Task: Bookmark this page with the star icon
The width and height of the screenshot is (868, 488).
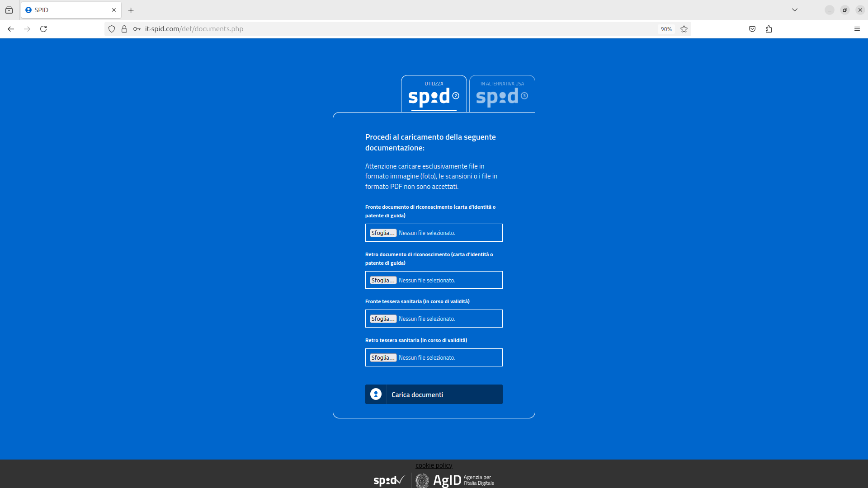Action: (684, 29)
